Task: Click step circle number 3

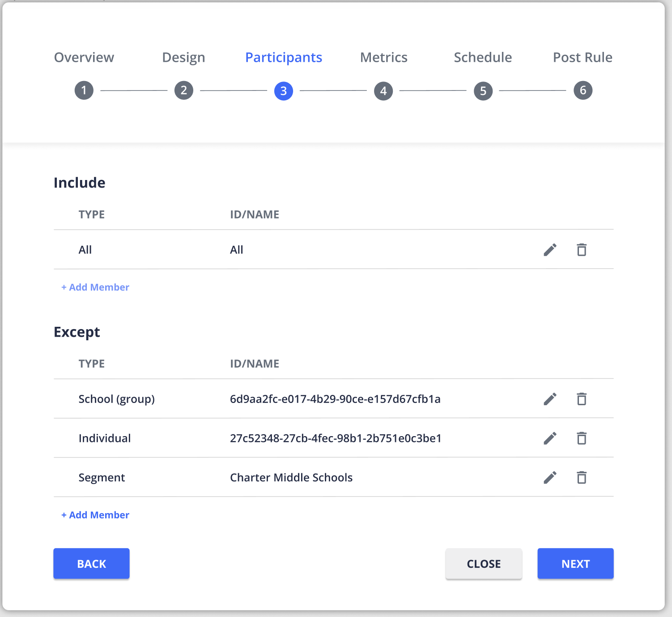Action: tap(284, 91)
